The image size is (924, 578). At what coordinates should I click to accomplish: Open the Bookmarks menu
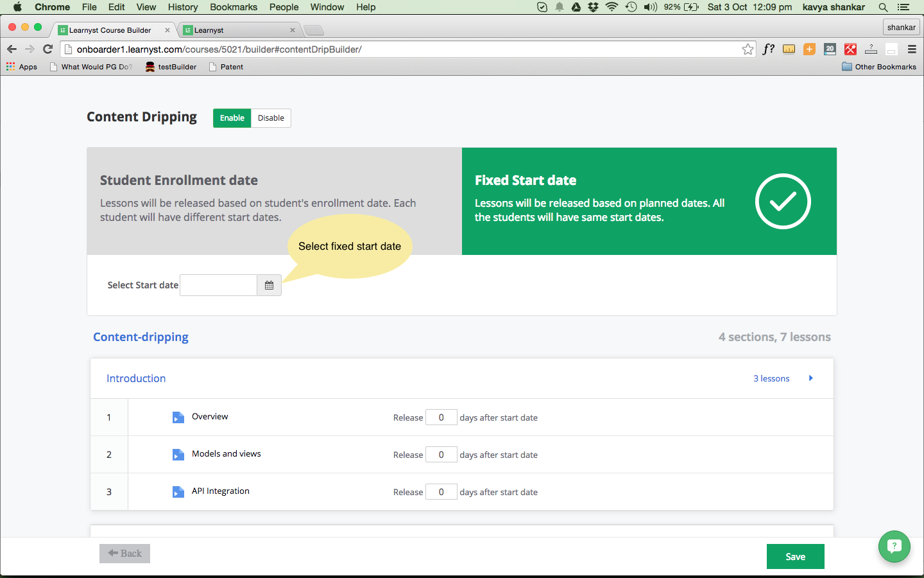tap(234, 7)
